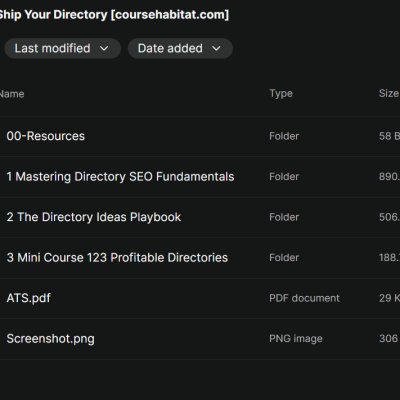Open the Last modified filter dropdown
Viewport: 400px width, 400px height.
62,48
